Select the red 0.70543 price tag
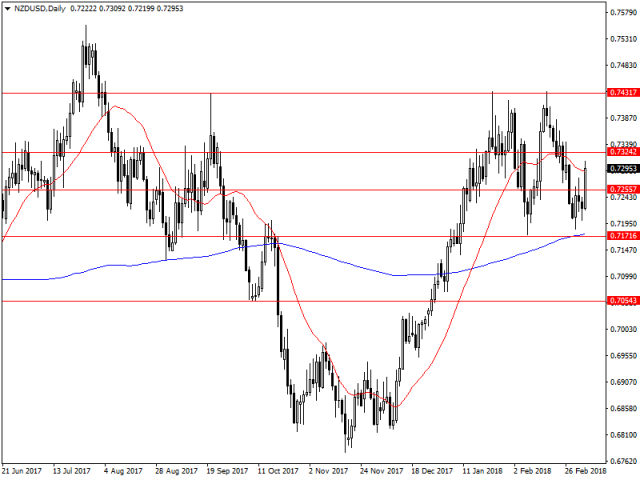This screenshot has width=640, height=480. click(622, 300)
